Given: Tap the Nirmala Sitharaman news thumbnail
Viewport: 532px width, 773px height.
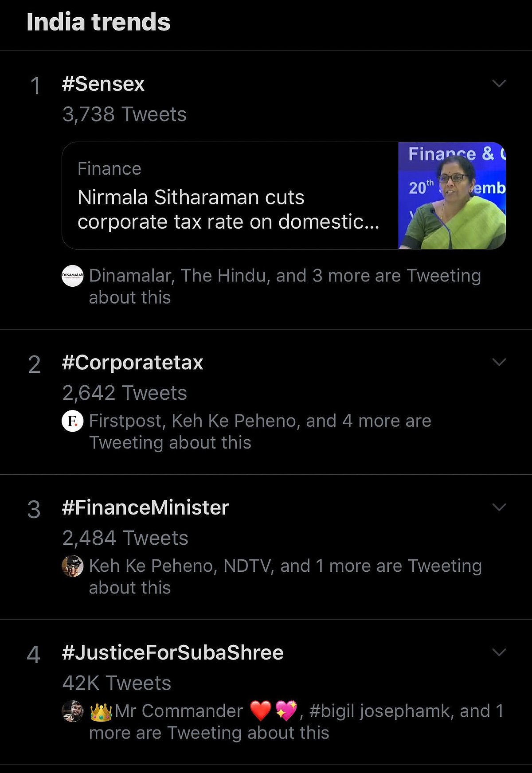Looking at the screenshot, I should pyautogui.click(x=452, y=195).
